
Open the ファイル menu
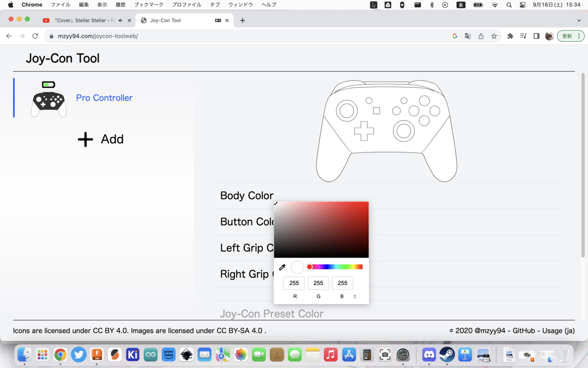tap(61, 5)
